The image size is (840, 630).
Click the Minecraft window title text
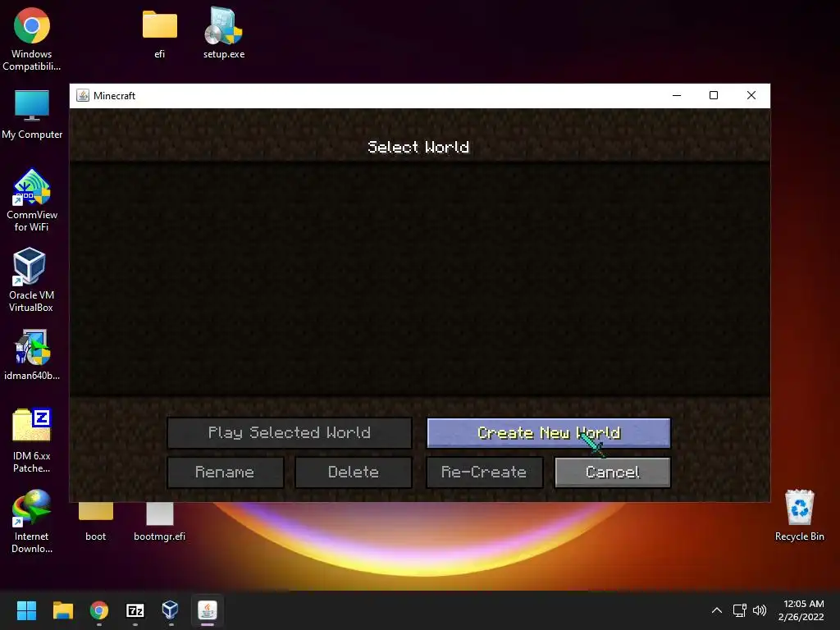click(114, 95)
